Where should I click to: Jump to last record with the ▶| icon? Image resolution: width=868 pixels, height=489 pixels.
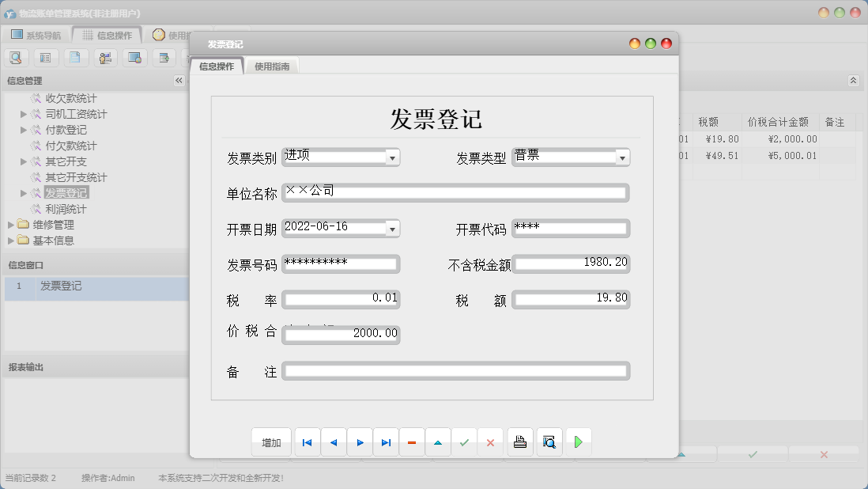[x=385, y=442]
